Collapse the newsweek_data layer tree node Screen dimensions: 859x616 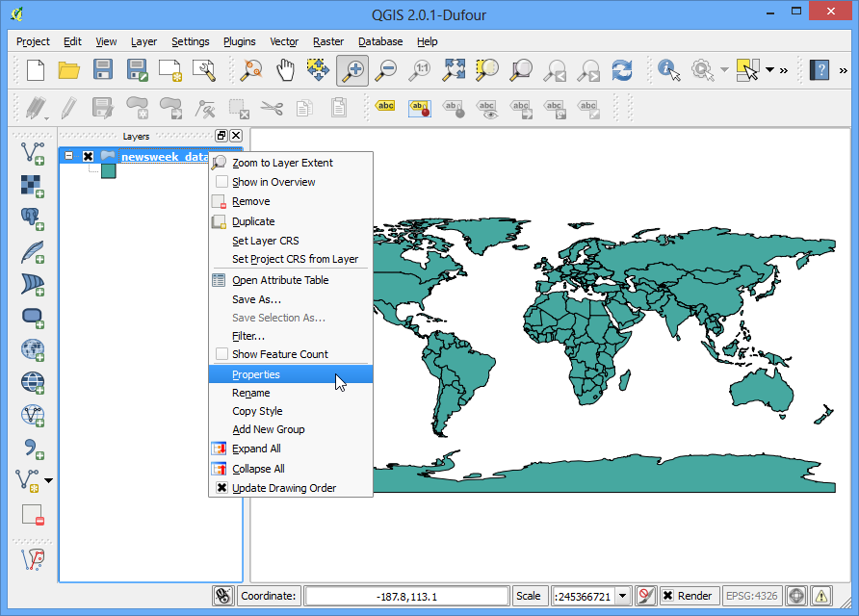pyautogui.click(x=69, y=157)
